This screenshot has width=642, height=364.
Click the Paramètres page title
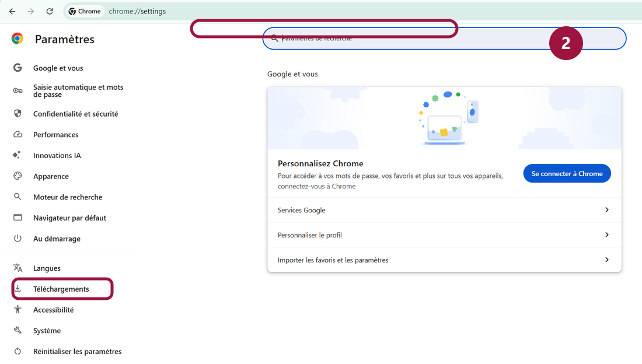[x=65, y=39]
